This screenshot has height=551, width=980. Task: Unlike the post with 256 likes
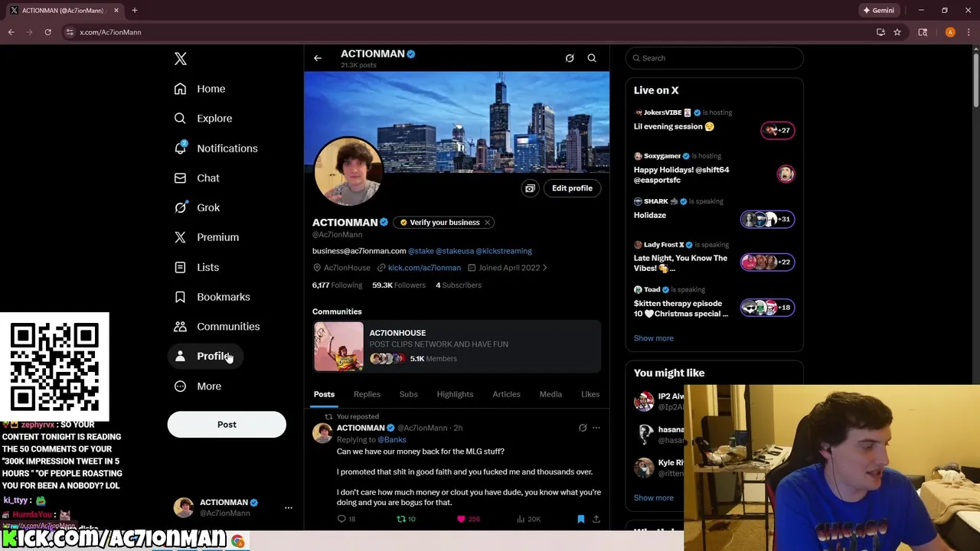coord(468,519)
